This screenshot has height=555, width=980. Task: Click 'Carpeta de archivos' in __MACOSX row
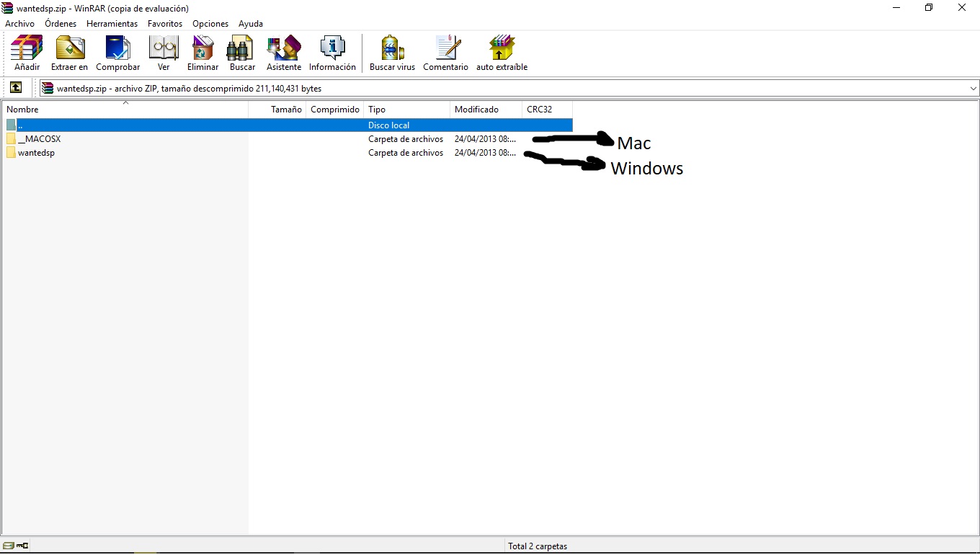tap(406, 138)
